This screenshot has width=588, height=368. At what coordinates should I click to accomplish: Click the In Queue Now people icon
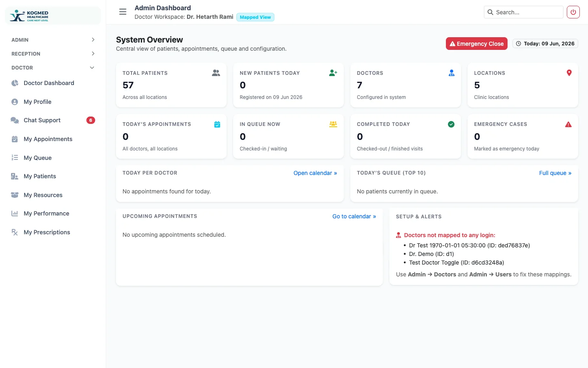[x=333, y=124]
